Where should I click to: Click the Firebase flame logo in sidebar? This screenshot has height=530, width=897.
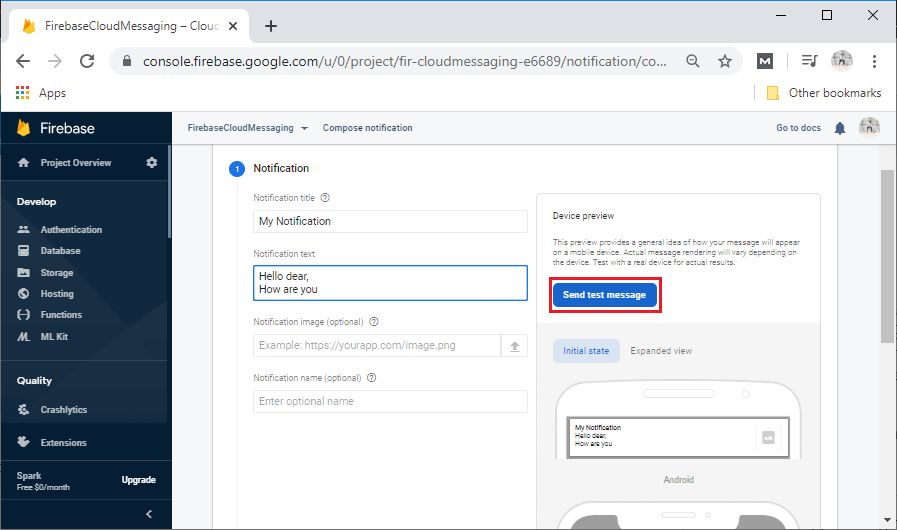23,128
